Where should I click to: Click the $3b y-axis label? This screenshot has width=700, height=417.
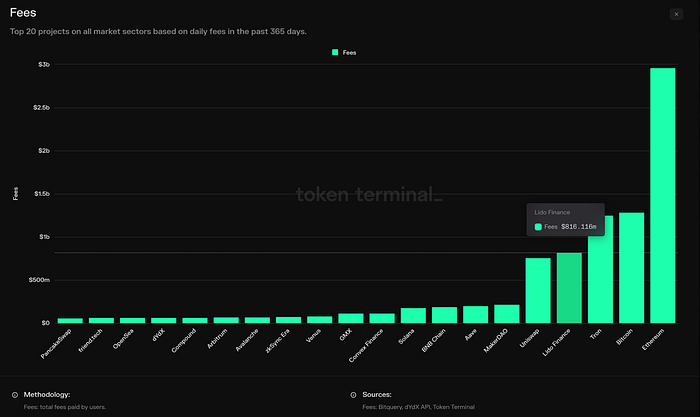pyautogui.click(x=44, y=65)
